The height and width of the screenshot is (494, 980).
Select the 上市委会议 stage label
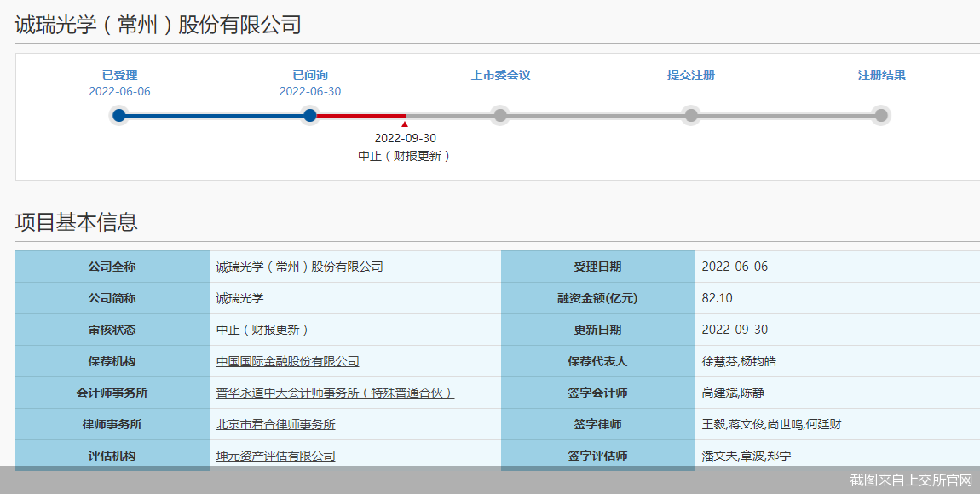tap(500, 75)
